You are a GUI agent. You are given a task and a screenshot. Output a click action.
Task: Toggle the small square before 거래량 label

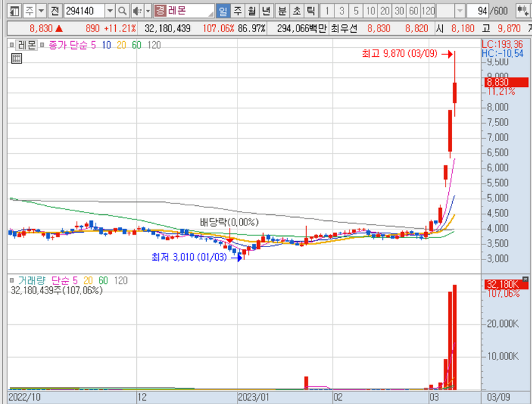12,280
